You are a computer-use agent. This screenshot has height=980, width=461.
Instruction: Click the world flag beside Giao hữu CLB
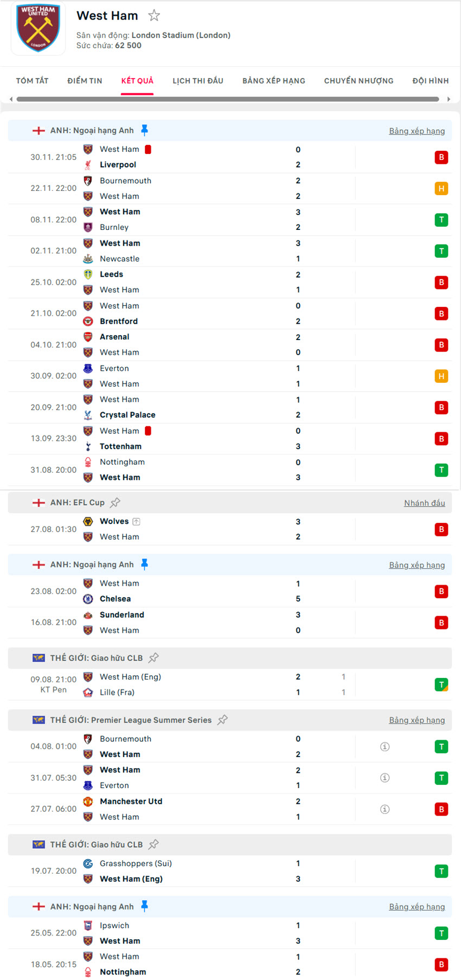point(39,658)
